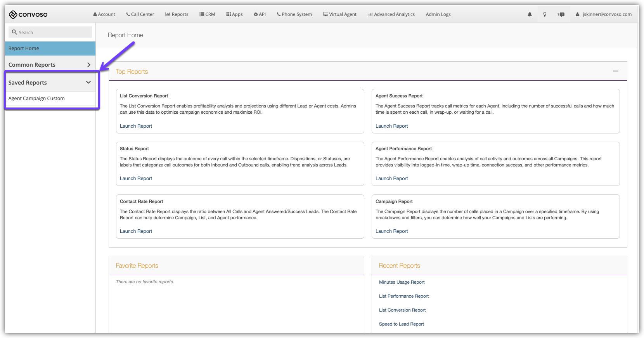Open the feedback message icon
Viewport: 644px width, 338px height.
[x=561, y=14]
